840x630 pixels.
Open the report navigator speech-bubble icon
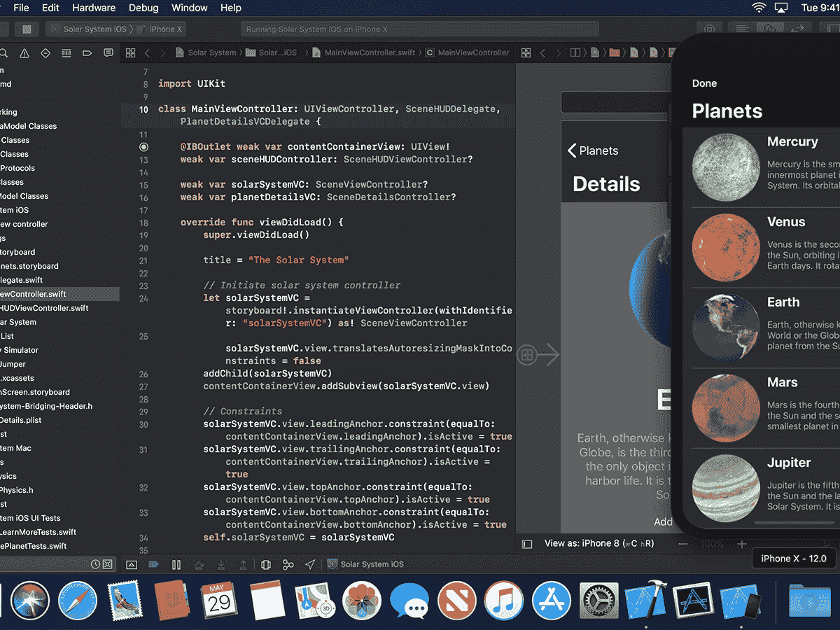(108, 53)
